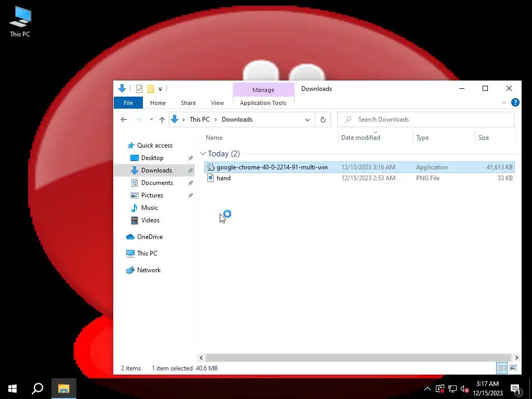Click the New folder icon in title bar
The image size is (532, 399).
pos(151,89)
